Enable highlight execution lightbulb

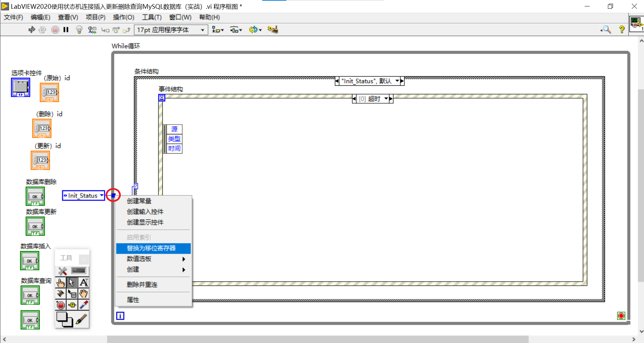(x=79, y=29)
